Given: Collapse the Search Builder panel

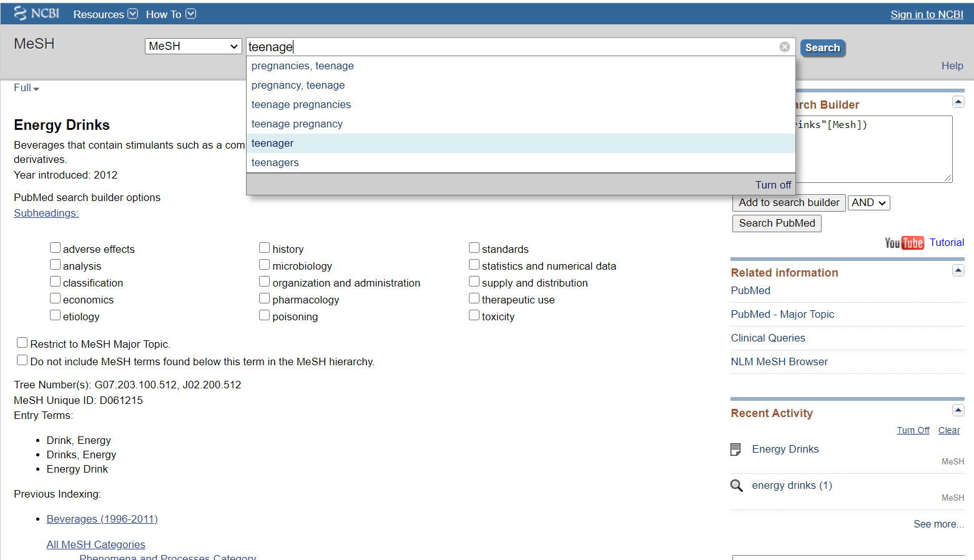Looking at the screenshot, I should [958, 102].
